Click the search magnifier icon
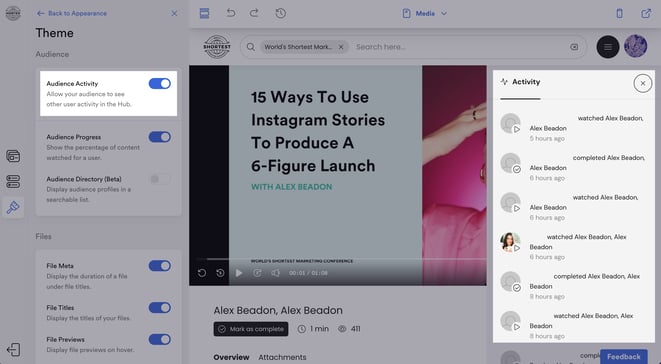This screenshot has width=661, height=364. tap(251, 47)
